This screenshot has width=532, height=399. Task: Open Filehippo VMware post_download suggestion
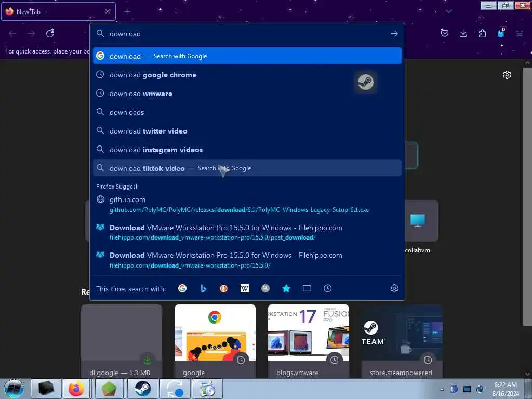click(x=247, y=232)
